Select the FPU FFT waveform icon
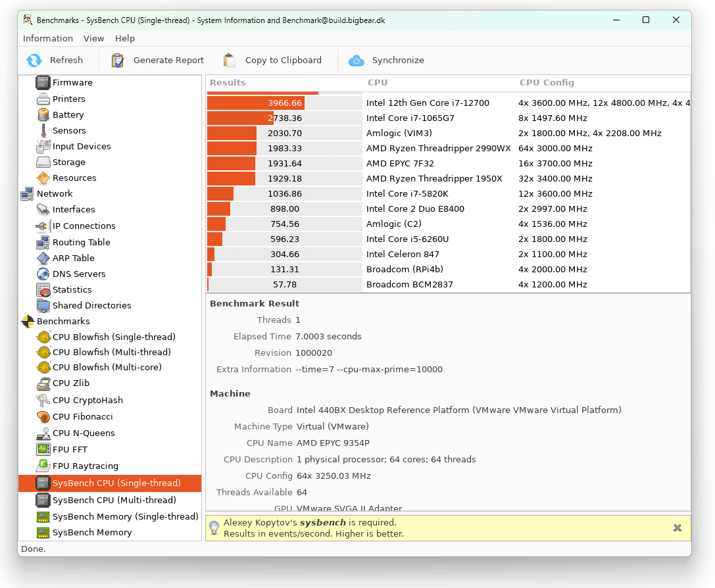This screenshot has height=588, width=715. [43, 449]
